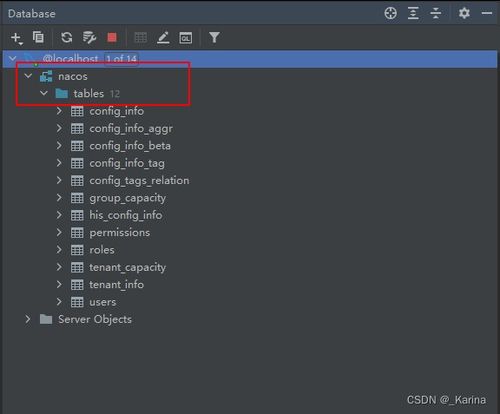Click the Duplicate data source icon
Screen dimensions: 500x414
(38, 37)
